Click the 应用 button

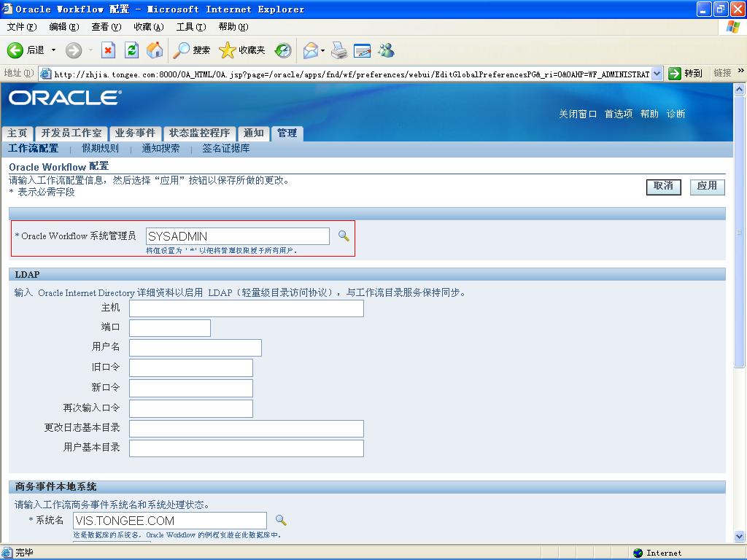pos(708,187)
